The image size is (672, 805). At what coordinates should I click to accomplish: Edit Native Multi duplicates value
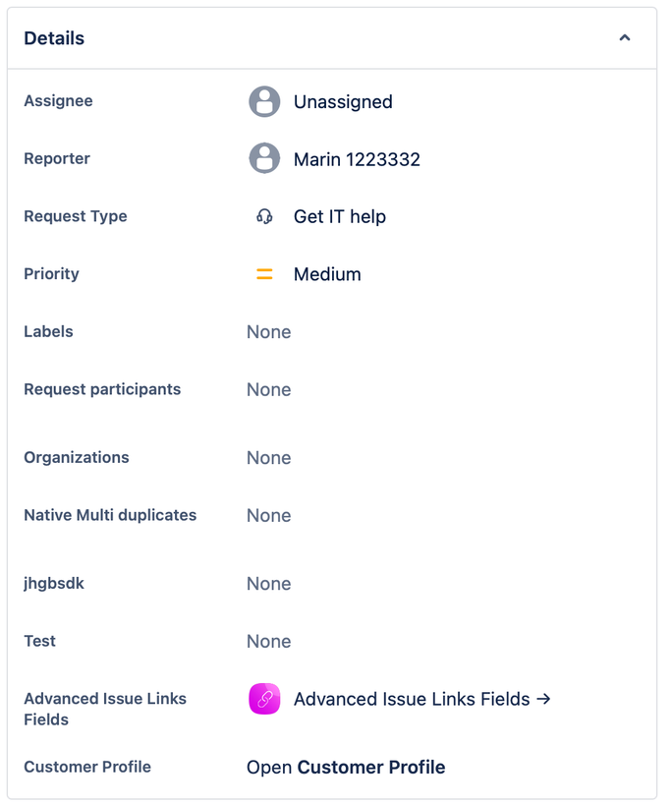click(x=268, y=516)
